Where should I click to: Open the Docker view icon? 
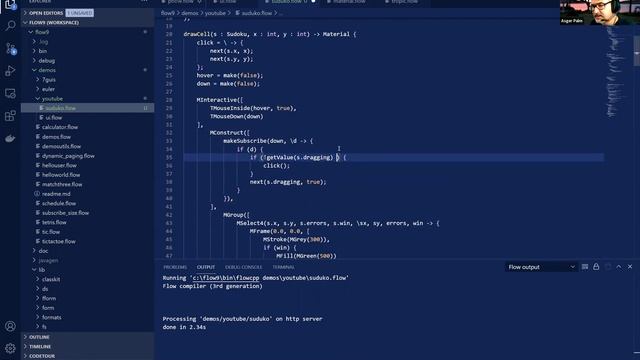10,138
